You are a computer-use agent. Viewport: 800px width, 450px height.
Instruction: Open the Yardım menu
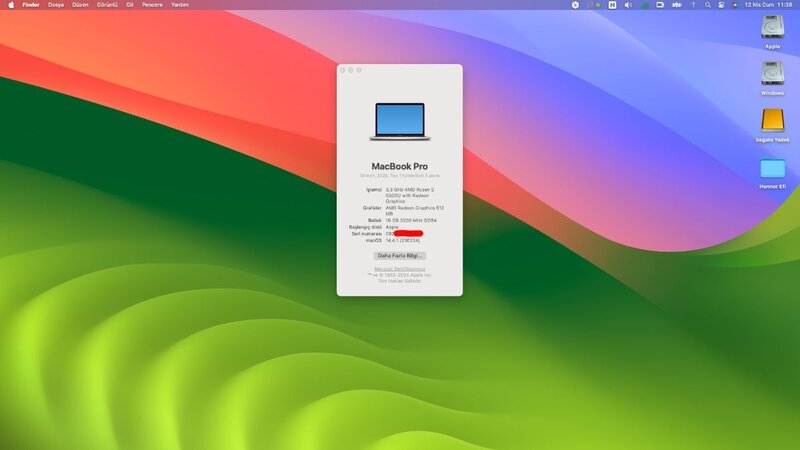tap(180, 5)
